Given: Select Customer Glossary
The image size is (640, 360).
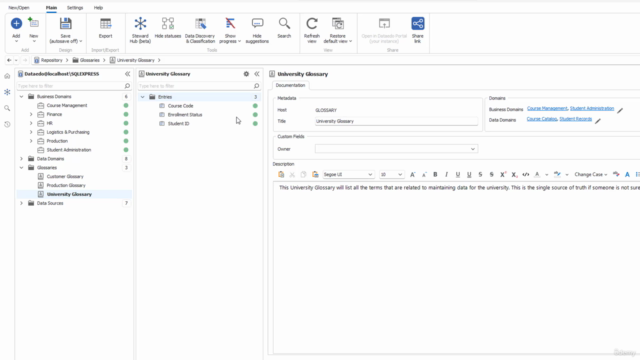Looking at the screenshot, I should [65, 177].
